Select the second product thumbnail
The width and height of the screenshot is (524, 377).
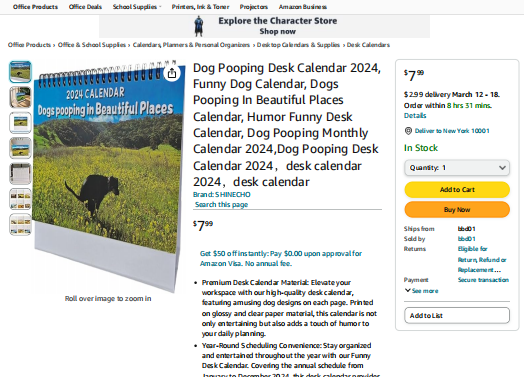(x=20, y=97)
